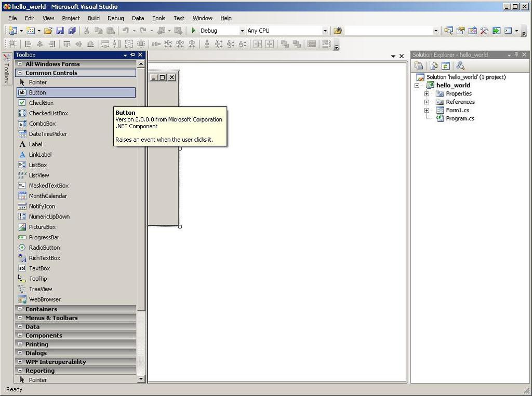Expand the Menus & Toolbars toolbox group
Viewport: 532px width, 396px height.
20,318
